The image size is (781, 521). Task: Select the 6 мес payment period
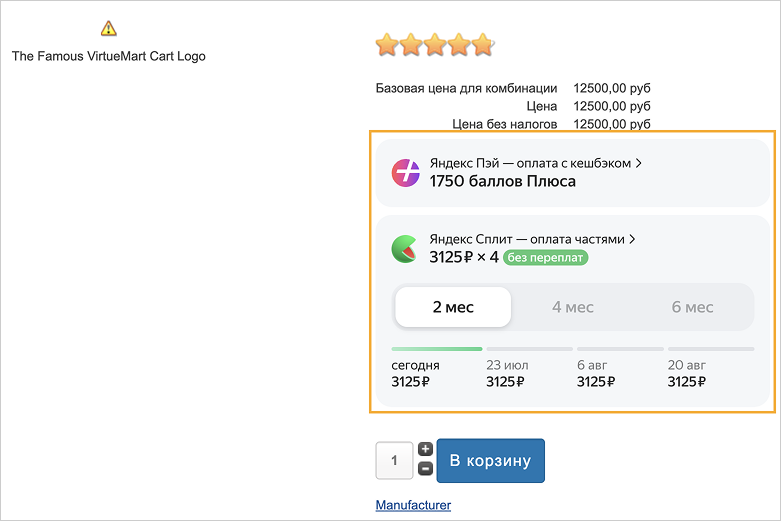(692, 307)
